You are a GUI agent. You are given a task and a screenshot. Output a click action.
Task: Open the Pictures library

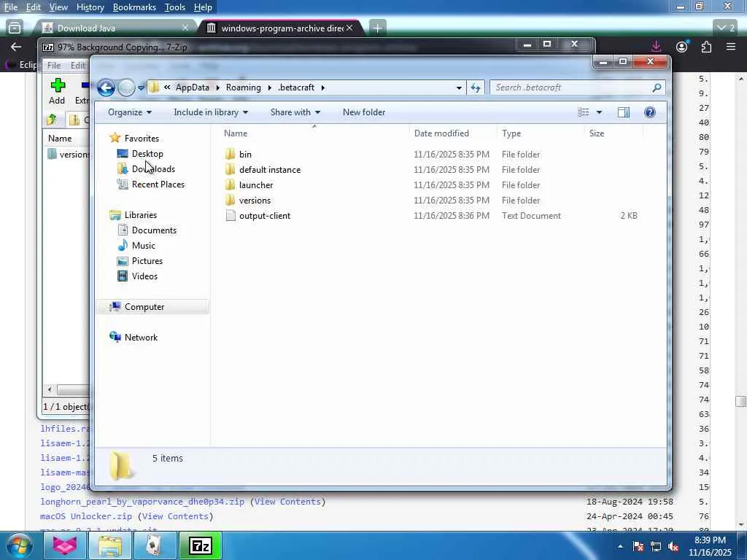[x=147, y=261]
